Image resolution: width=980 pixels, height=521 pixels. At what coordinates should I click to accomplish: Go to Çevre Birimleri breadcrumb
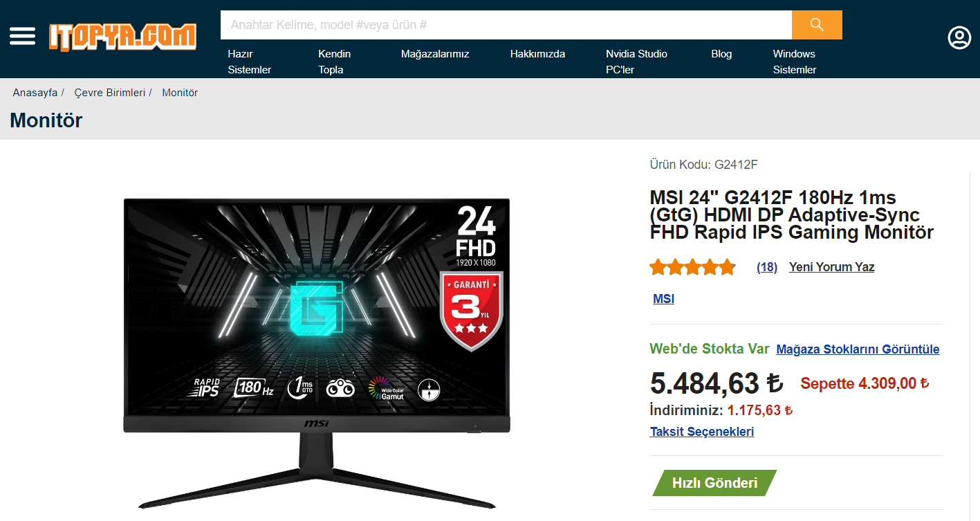coord(110,93)
